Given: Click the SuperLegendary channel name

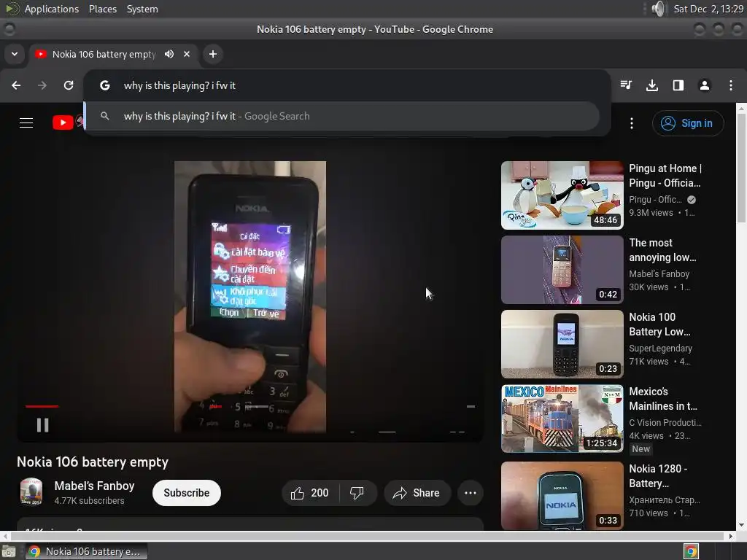Looking at the screenshot, I should (x=660, y=348).
